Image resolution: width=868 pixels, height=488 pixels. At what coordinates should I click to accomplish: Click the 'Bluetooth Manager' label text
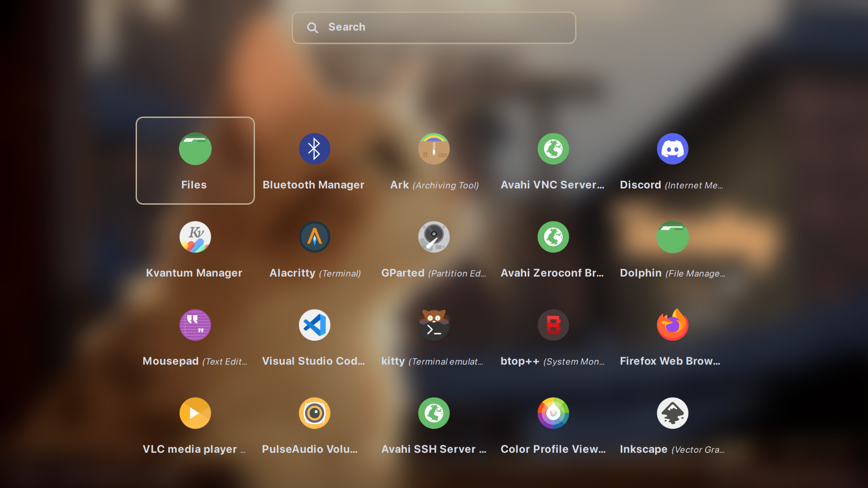[x=313, y=185]
